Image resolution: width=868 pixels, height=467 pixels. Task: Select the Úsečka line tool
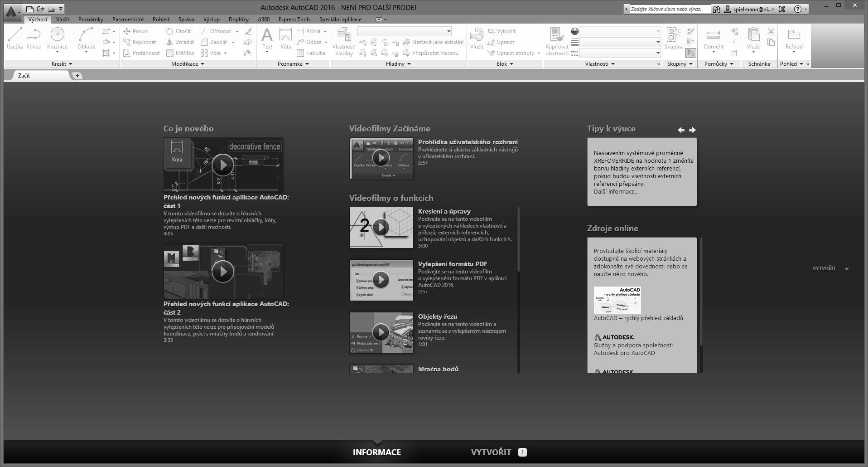point(15,39)
